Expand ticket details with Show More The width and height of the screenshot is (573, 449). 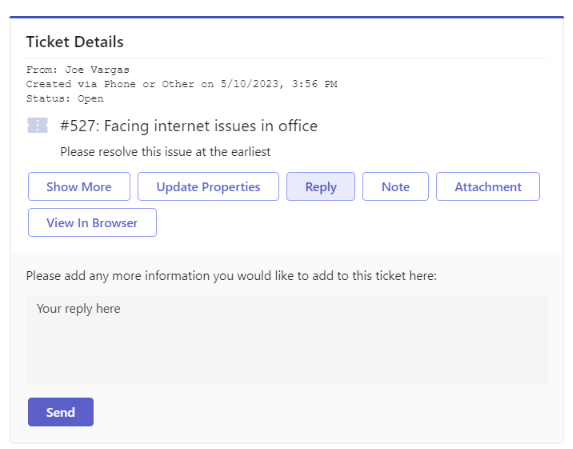tap(79, 187)
